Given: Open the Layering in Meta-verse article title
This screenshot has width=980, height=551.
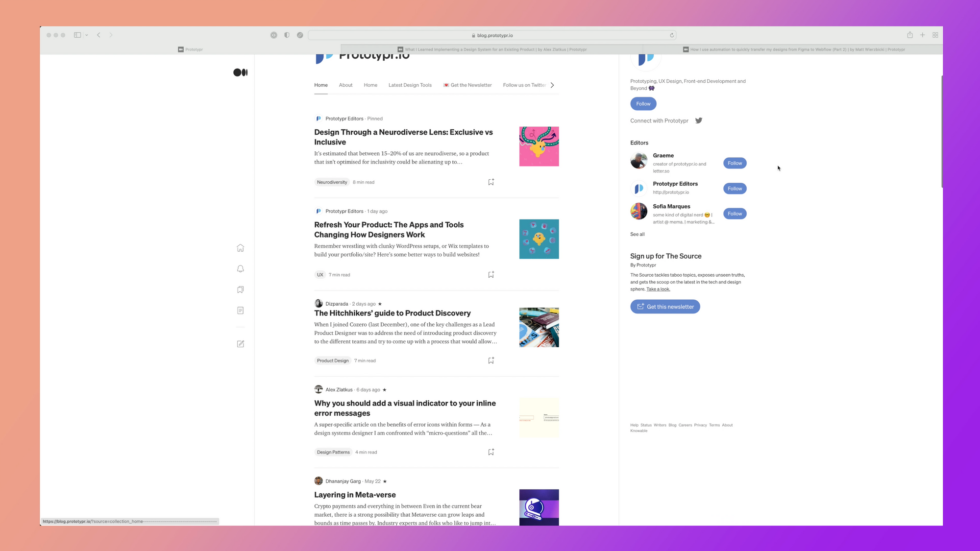Looking at the screenshot, I should coord(355,495).
